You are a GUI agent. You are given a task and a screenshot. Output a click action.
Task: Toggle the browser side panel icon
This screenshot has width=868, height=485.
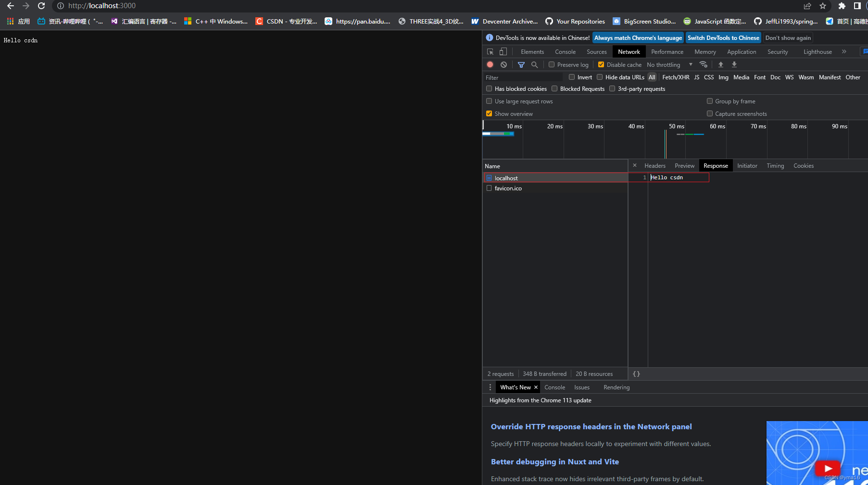[x=857, y=6]
